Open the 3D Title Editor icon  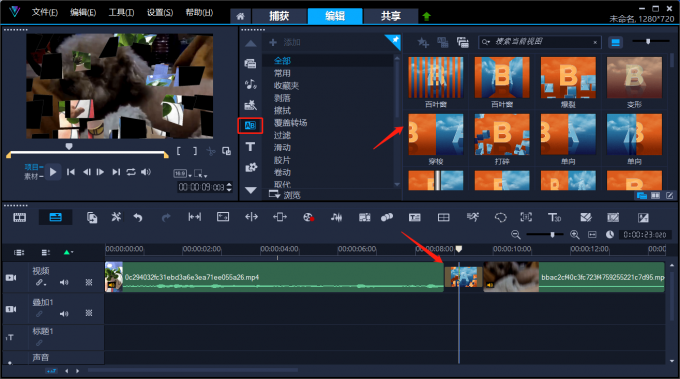(554, 217)
